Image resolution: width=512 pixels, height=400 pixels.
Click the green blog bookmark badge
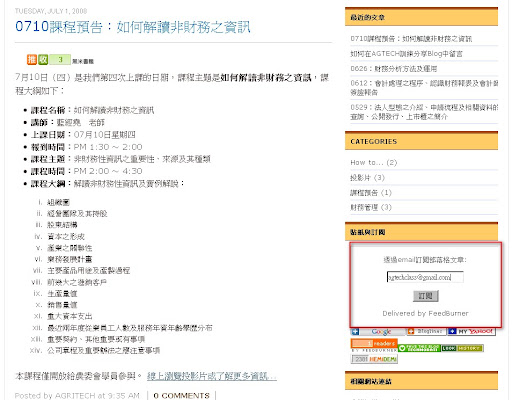419,348
